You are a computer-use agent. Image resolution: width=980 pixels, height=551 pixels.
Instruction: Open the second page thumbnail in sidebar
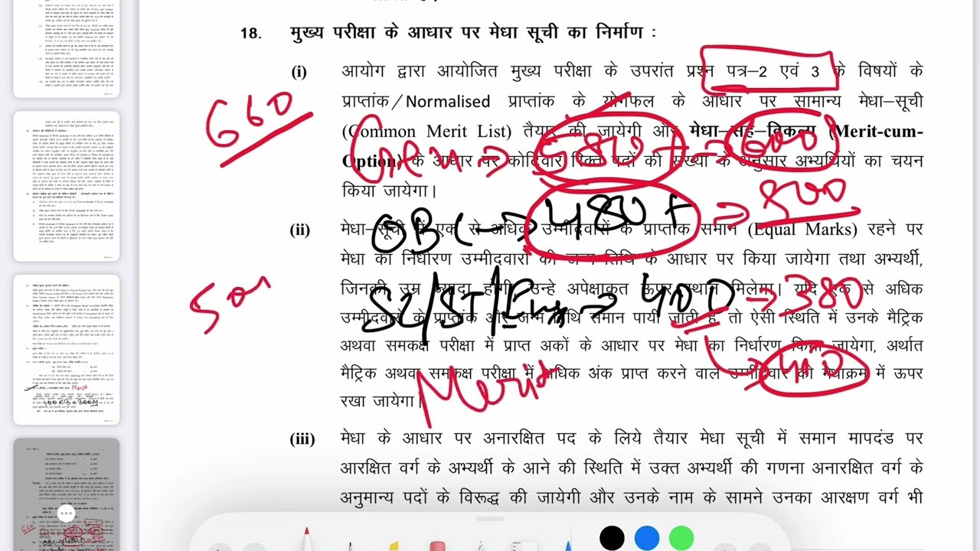66,186
